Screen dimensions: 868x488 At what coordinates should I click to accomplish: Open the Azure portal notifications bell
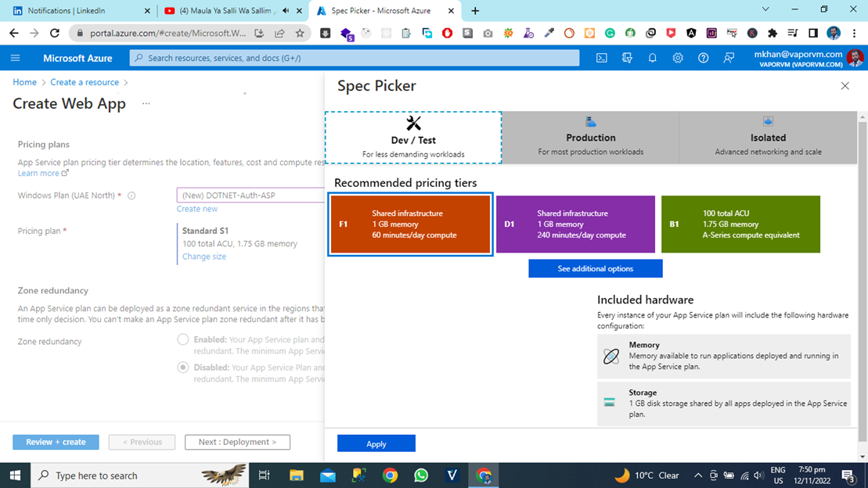[x=651, y=57]
